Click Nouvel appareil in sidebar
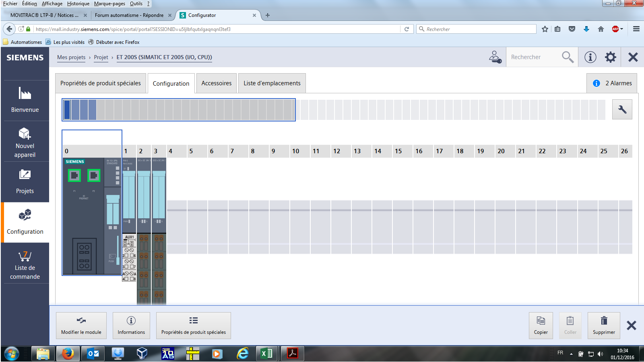644x362 pixels. tap(25, 142)
